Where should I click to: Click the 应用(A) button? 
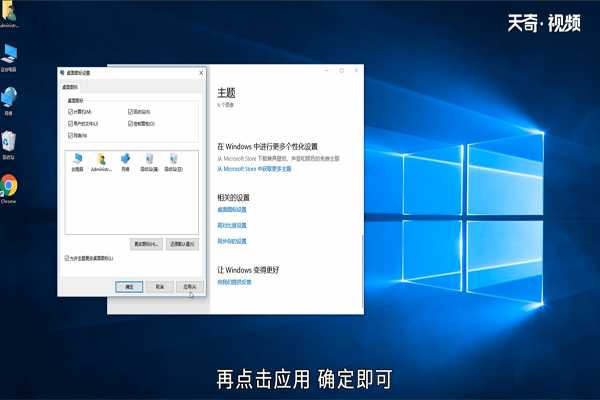pyautogui.click(x=190, y=287)
